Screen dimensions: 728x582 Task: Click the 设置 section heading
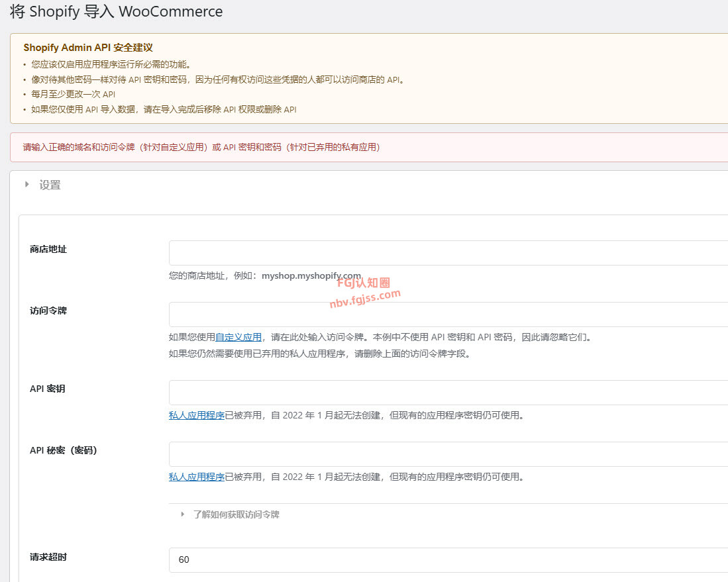[50, 185]
